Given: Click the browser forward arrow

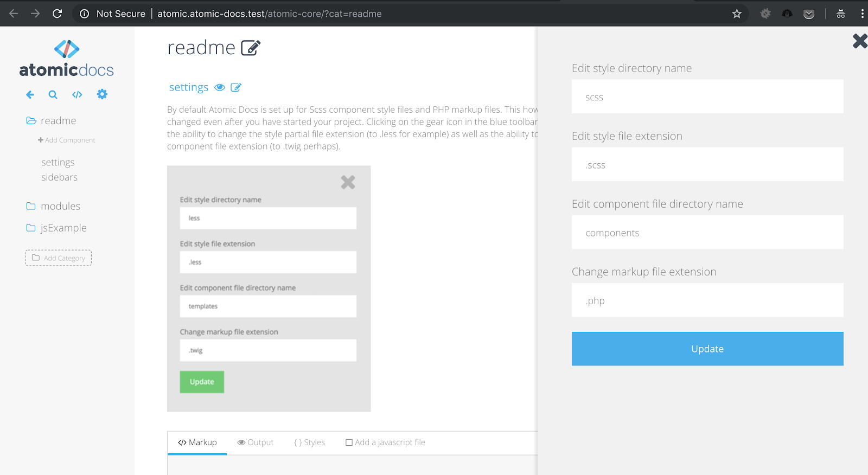Looking at the screenshot, I should (35, 14).
